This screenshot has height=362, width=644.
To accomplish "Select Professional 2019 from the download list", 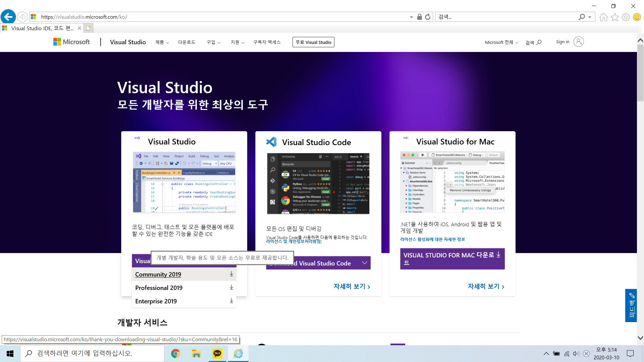I will tap(184, 288).
